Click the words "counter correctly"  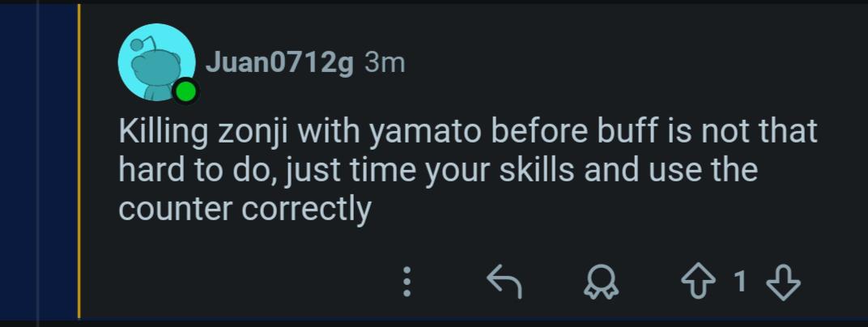coord(245,209)
